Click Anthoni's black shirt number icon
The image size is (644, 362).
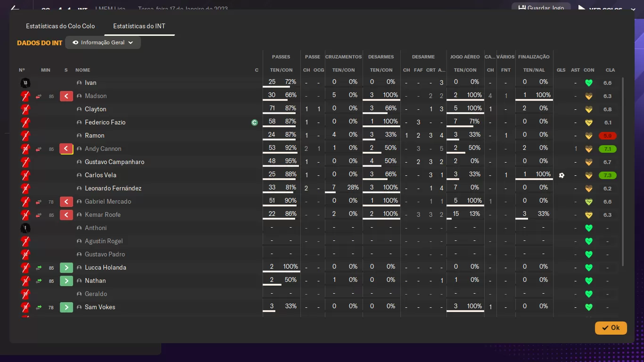coord(25,228)
